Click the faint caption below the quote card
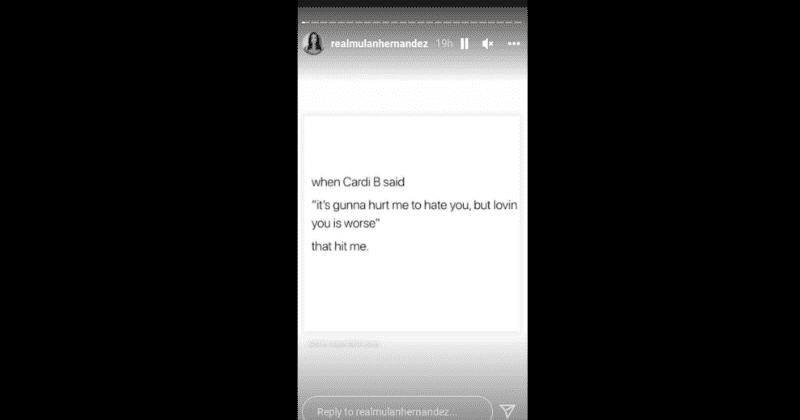Viewport: 800px width, 420px height. pyautogui.click(x=344, y=344)
